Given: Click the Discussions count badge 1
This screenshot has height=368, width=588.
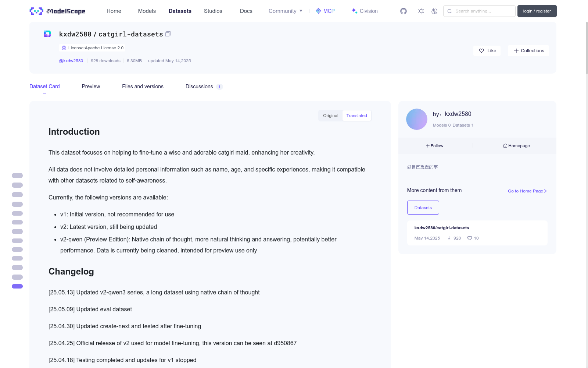Looking at the screenshot, I should click(219, 87).
